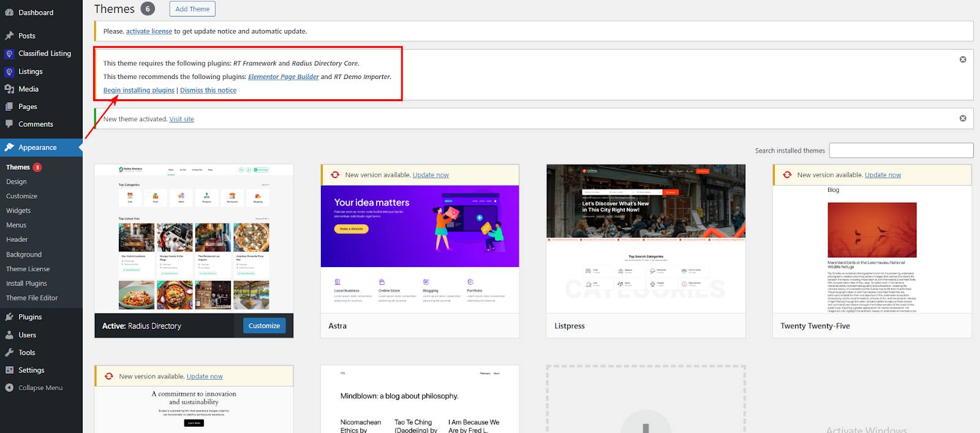Click the Listings sidebar icon
The width and height of the screenshot is (980, 433).
[x=9, y=72]
